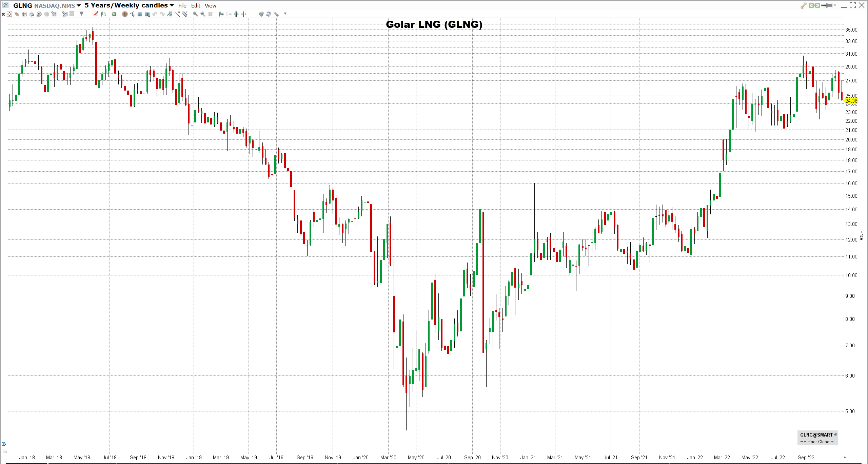
Task: Click the chart with green line icon
Action: coord(65,14)
